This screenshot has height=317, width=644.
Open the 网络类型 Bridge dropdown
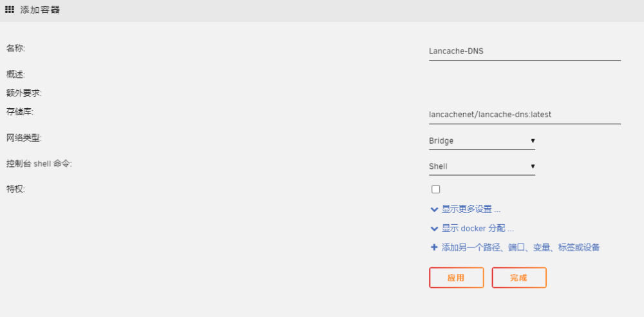[x=482, y=141]
